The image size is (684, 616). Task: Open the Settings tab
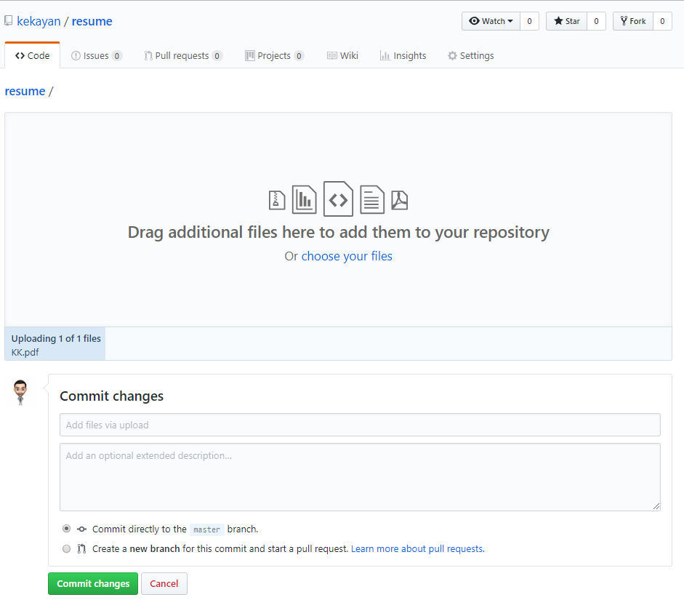coord(471,55)
